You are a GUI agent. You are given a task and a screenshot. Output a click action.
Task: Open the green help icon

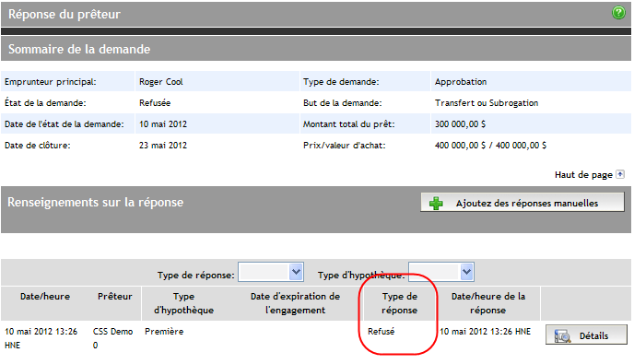tap(618, 13)
